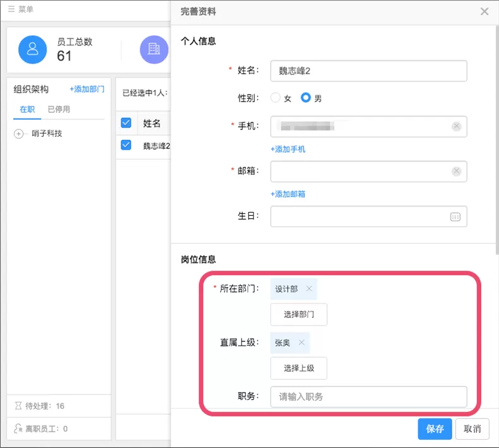The image size is (499, 448).
Task: Select the 男 gender radio button
Action: (x=306, y=98)
